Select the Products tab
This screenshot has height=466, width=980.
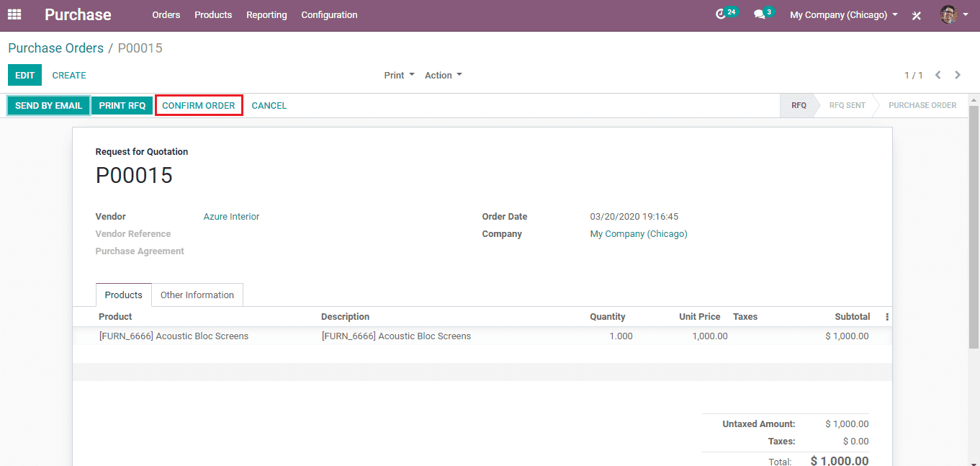point(124,295)
